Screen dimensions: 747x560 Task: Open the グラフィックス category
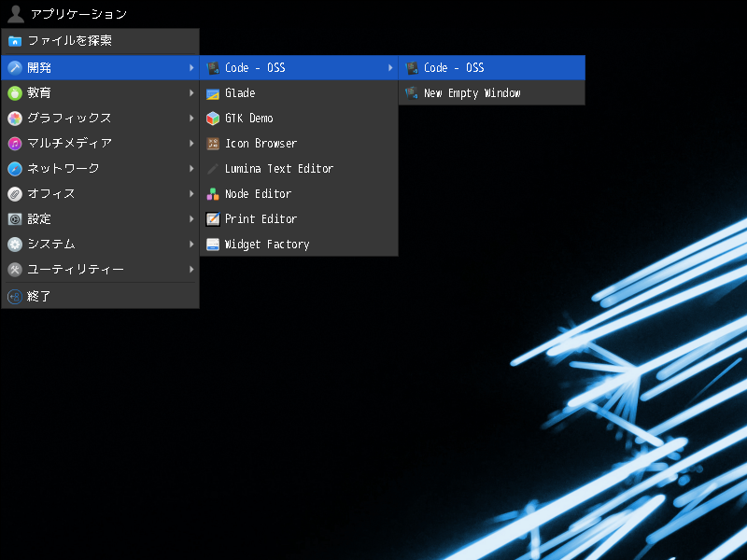tap(100, 119)
